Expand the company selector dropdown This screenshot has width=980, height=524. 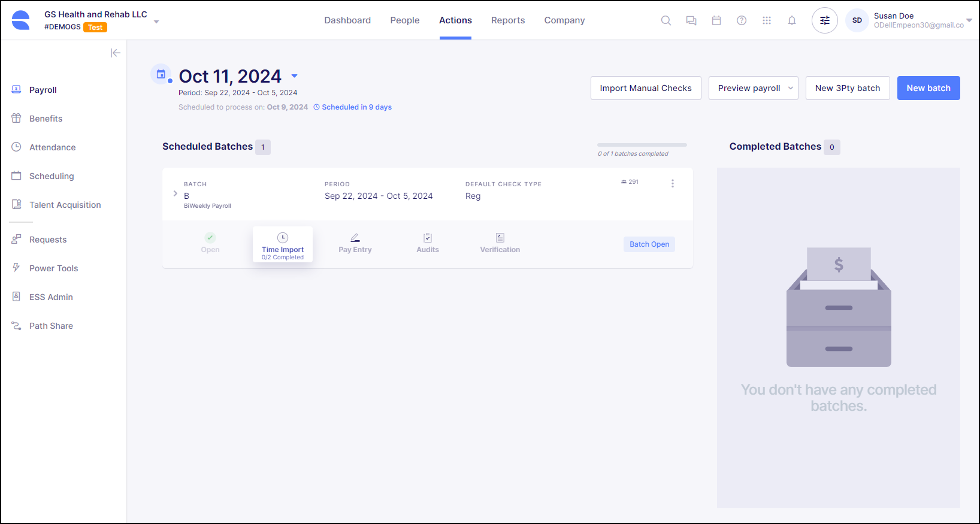tap(156, 22)
